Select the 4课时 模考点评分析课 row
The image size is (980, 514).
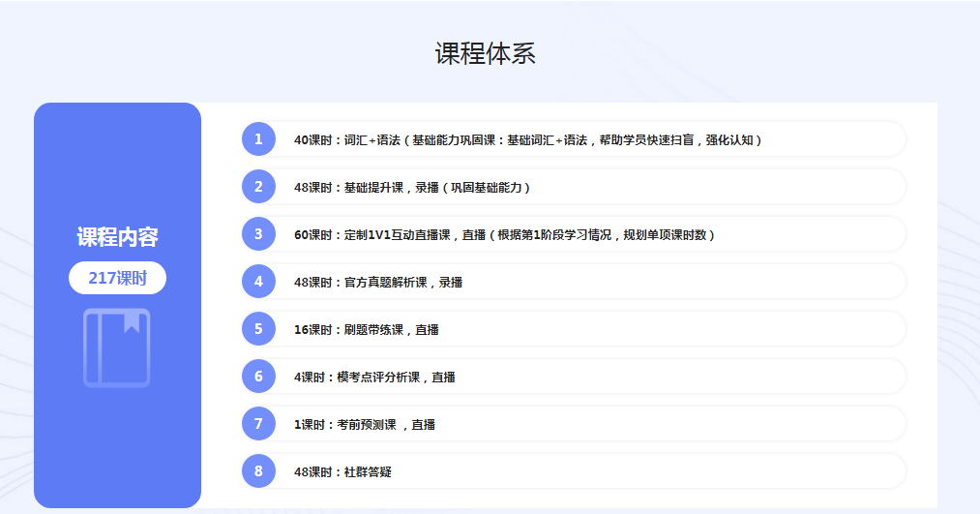pos(374,377)
